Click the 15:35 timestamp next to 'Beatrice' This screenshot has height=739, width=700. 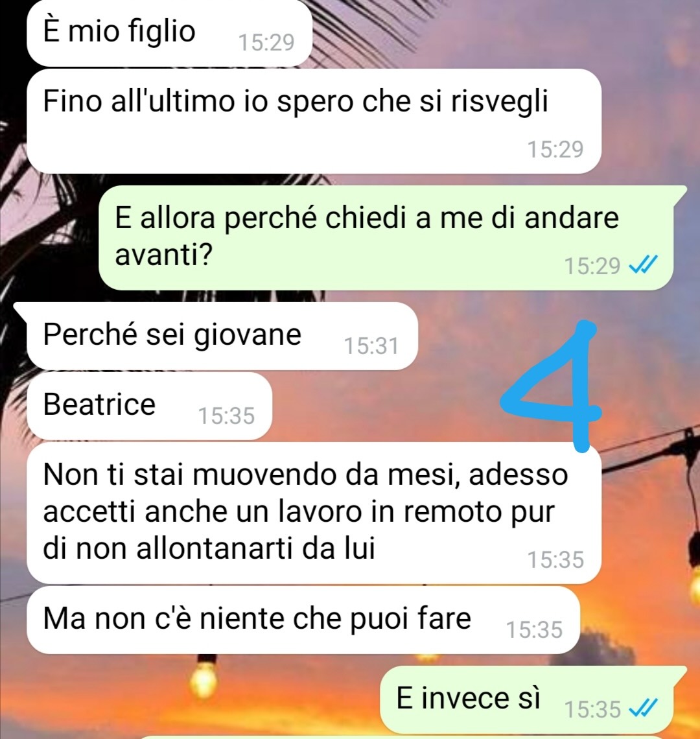[226, 416]
